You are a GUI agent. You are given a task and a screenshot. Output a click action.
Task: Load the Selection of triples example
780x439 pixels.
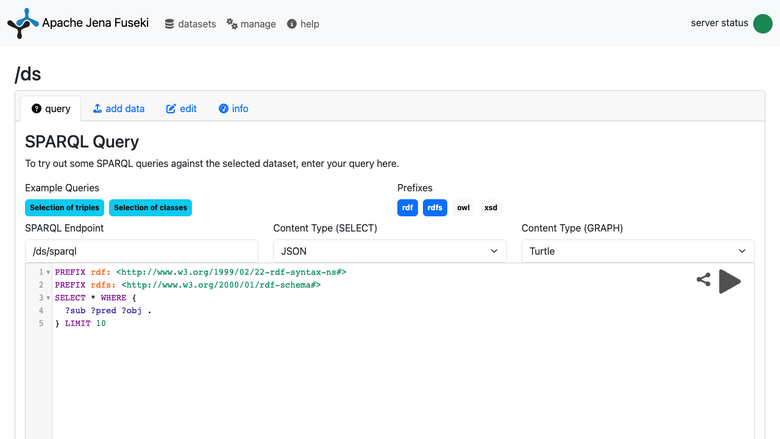pyautogui.click(x=65, y=207)
